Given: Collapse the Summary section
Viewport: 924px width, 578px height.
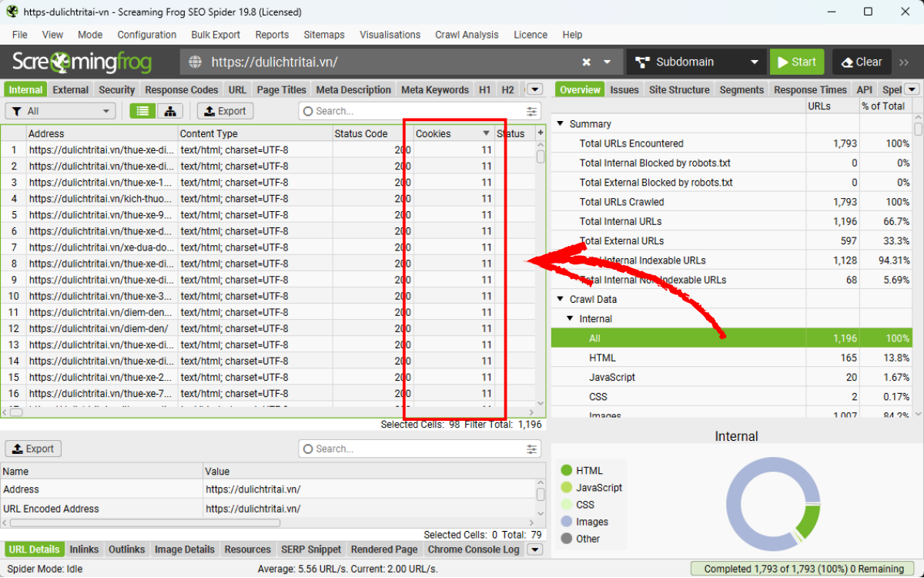Looking at the screenshot, I should 560,123.
